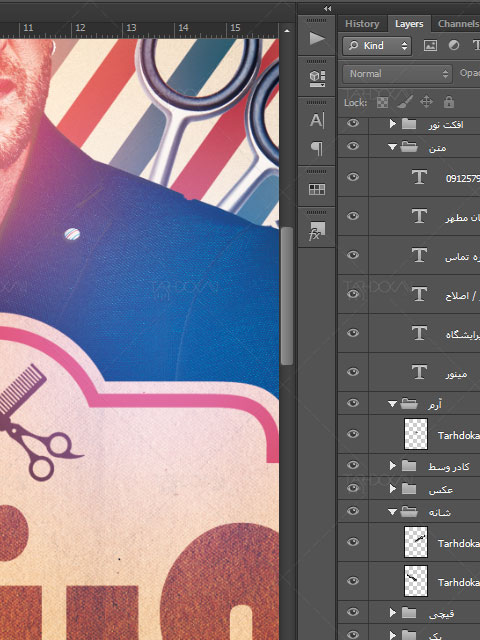The height and width of the screenshot is (640, 480).
Task: Open the Paragraph panel icon
Action: (x=317, y=148)
